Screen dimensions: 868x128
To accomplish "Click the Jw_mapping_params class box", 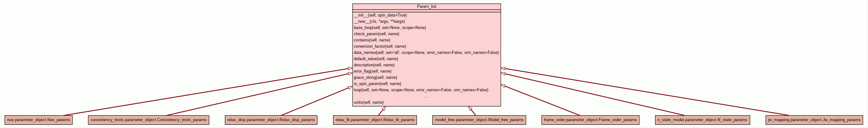I will pyautogui.click(x=814, y=120).
